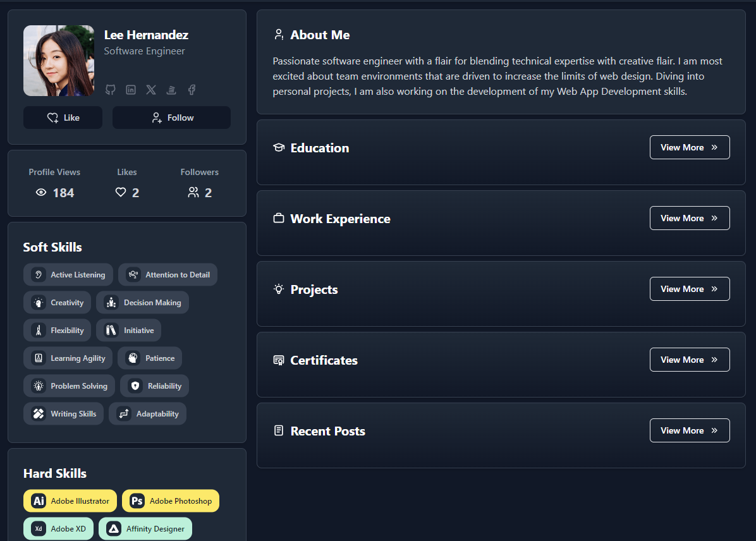Click the 'Profile Views' label
Screen dimensions: 756x541
tap(54, 172)
